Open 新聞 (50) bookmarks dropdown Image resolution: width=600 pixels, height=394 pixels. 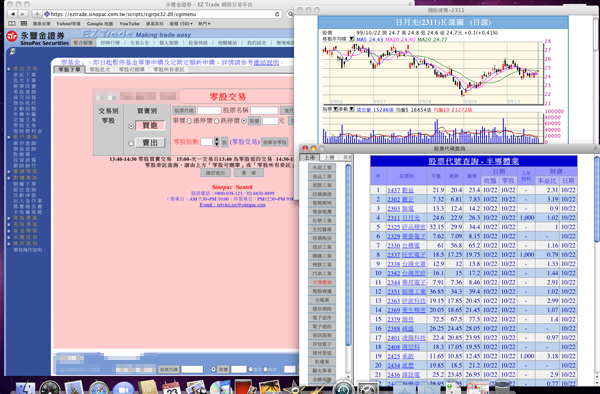click(181, 24)
